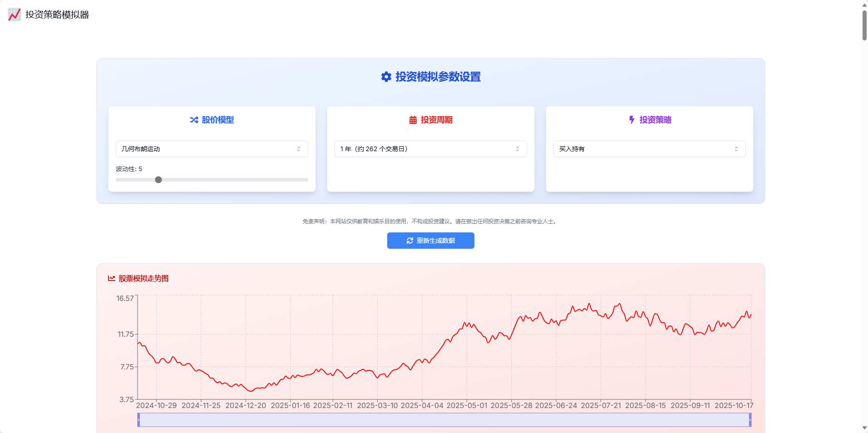Click the 7.75 y-axis label
The image size is (868, 433).
pos(127,367)
